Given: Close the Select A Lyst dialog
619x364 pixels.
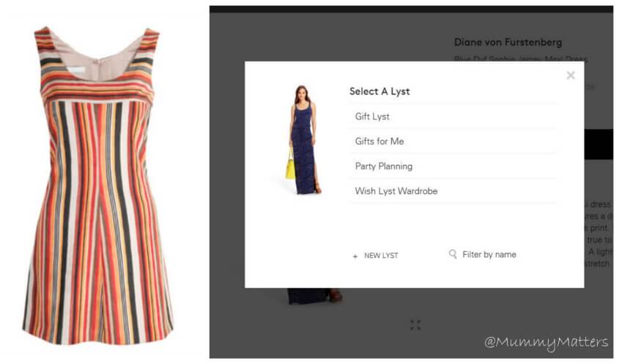Looking at the screenshot, I should (x=571, y=75).
